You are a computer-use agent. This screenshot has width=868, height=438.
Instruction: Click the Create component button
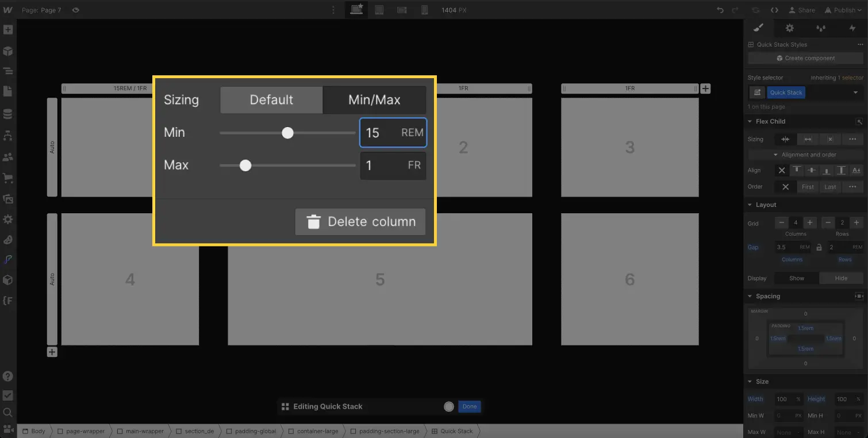(x=805, y=57)
